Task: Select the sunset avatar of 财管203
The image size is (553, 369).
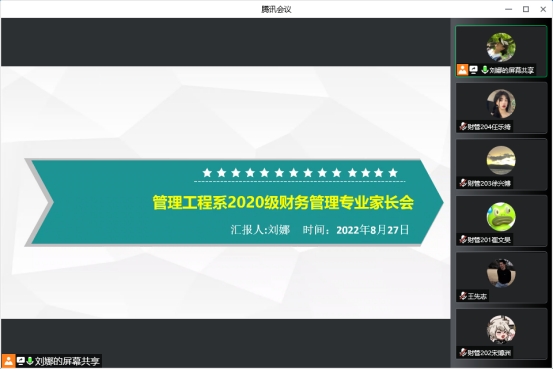Action: click(501, 160)
